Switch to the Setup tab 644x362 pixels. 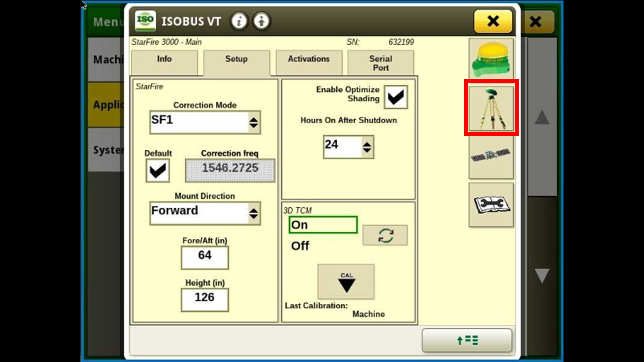[x=236, y=62]
